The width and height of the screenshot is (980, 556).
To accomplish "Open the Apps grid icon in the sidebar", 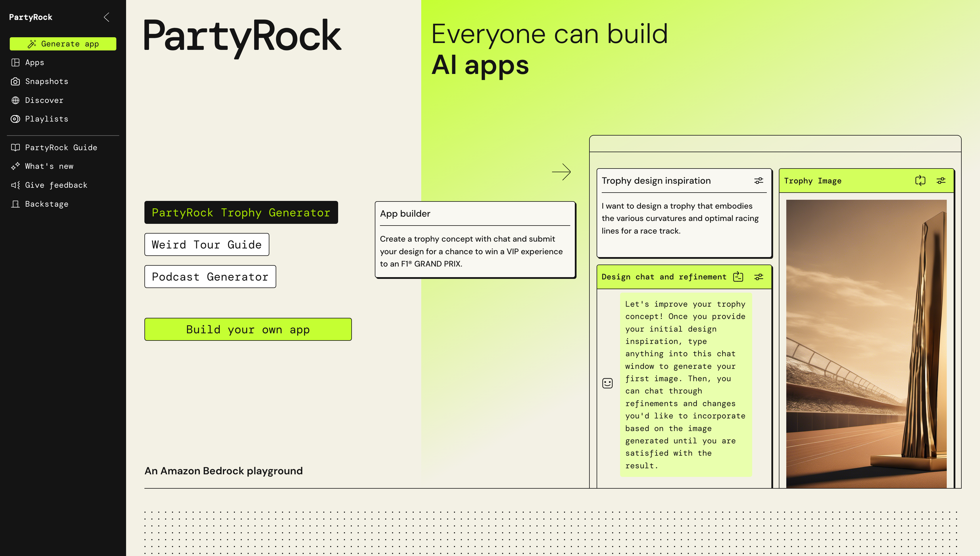I will coord(15,63).
